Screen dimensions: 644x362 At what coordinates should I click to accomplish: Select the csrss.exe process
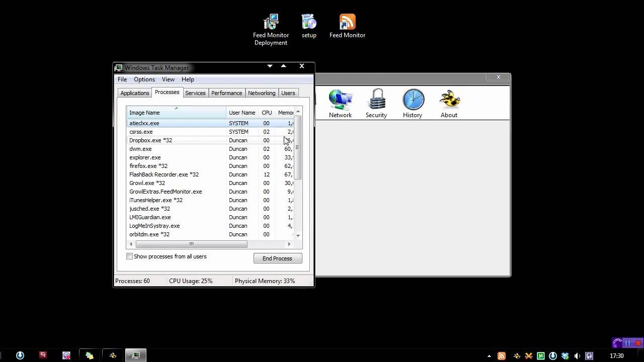(x=210, y=132)
